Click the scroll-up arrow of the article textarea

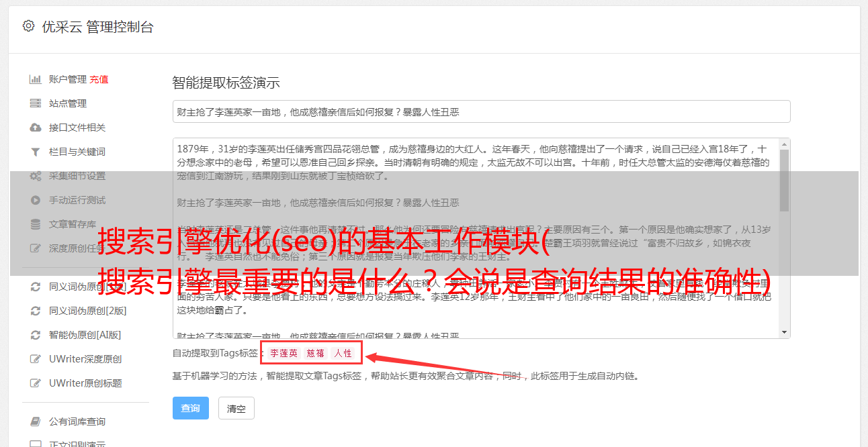click(784, 144)
